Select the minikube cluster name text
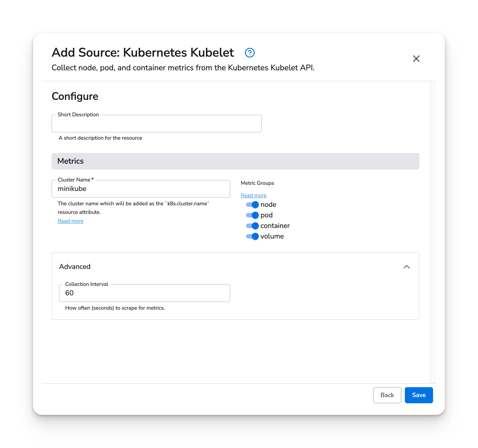Screen dimensions: 478x448 72,189
